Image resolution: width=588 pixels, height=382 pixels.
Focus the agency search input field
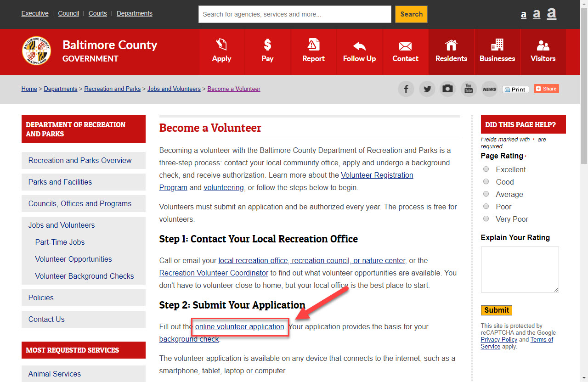point(295,14)
